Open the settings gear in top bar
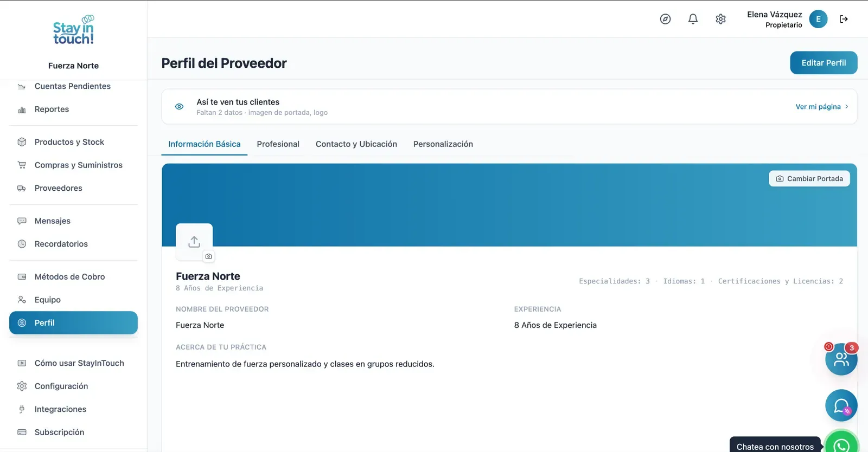The image size is (868, 452). tap(720, 19)
